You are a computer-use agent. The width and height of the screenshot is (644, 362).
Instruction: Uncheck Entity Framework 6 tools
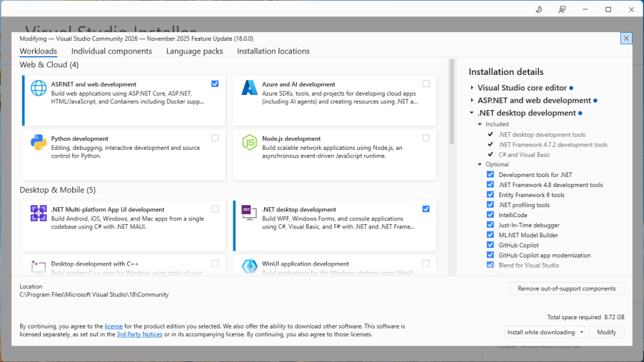pyautogui.click(x=490, y=195)
